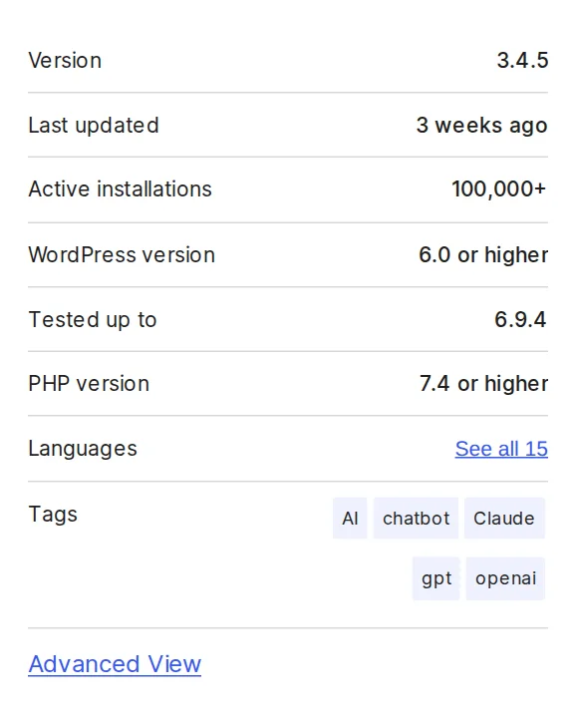576x728 pixels.
Task: Click the Tested up to label
Action: (93, 320)
